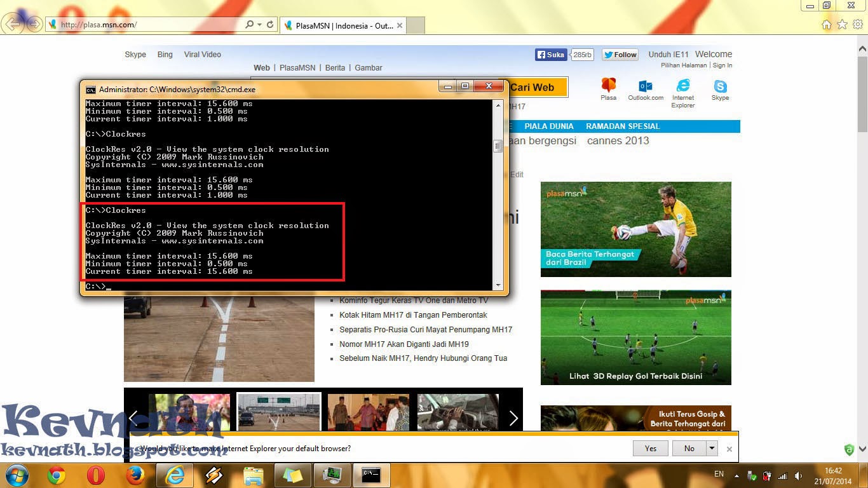868x488 pixels.
Task: Expand the No button dropdown arrow
Action: 712,449
